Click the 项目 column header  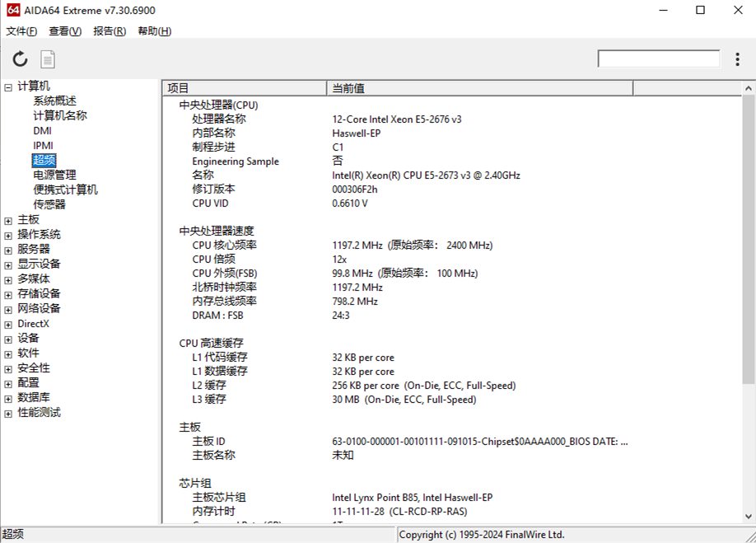click(x=245, y=88)
